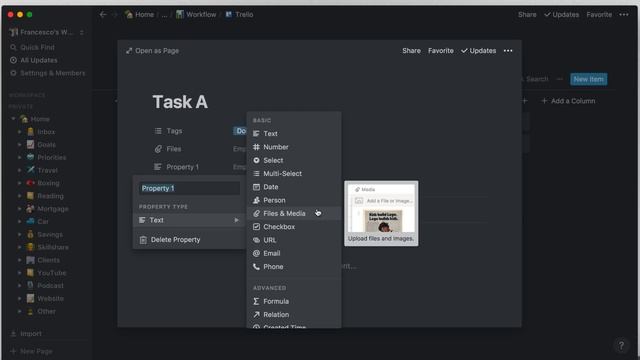The height and width of the screenshot is (360, 640).
Task: Choose Multi-Select property type
Action: (x=294, y=173)
